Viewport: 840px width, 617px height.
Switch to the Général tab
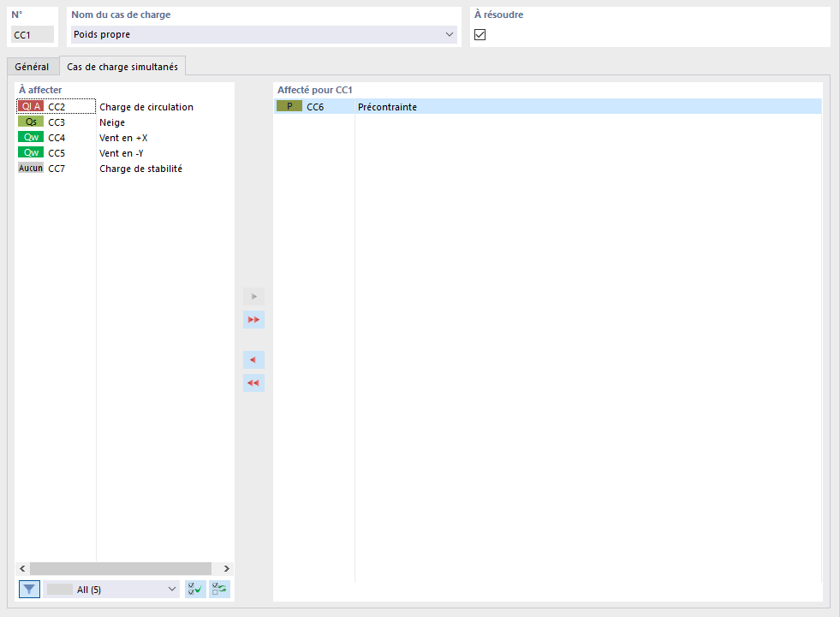click(x=32, y=67)
